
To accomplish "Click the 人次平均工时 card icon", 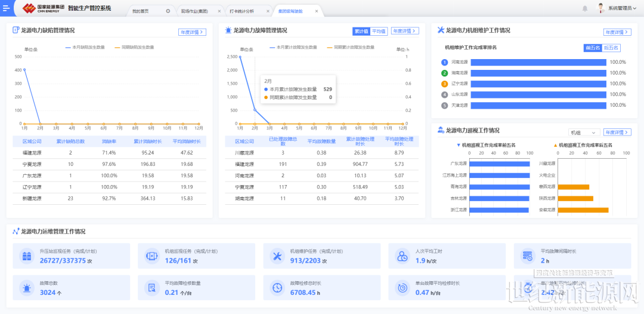I will tap(402, 256).
